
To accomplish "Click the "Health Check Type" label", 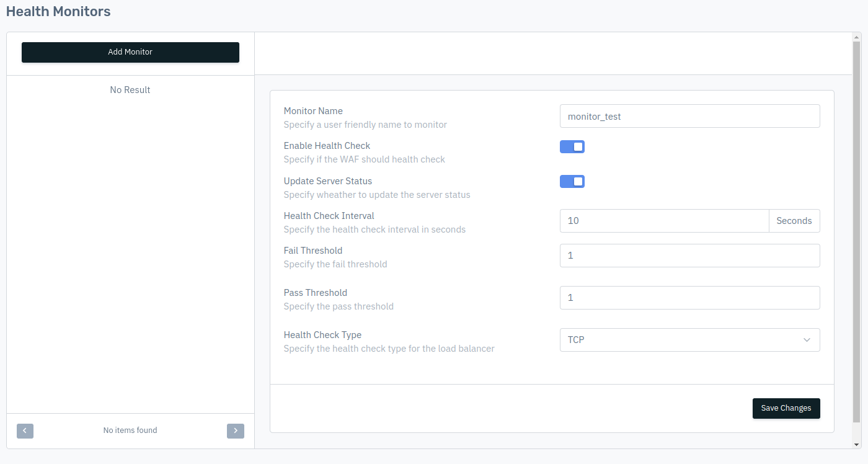I will coord(322,335).
